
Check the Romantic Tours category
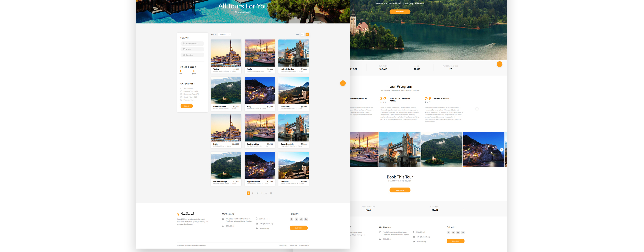tap(181, 91)
